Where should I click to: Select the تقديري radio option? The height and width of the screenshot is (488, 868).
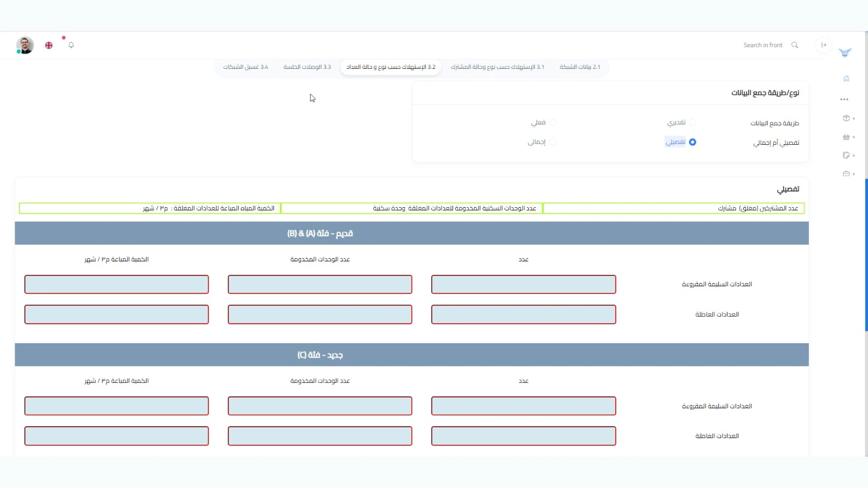(692, 123)
